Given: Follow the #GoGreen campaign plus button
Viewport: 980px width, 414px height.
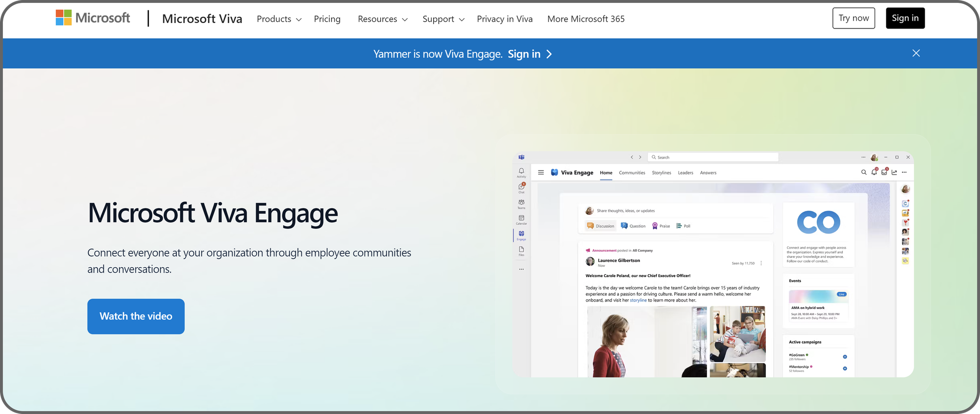Looking at the screenshot, I should (845, 357).
